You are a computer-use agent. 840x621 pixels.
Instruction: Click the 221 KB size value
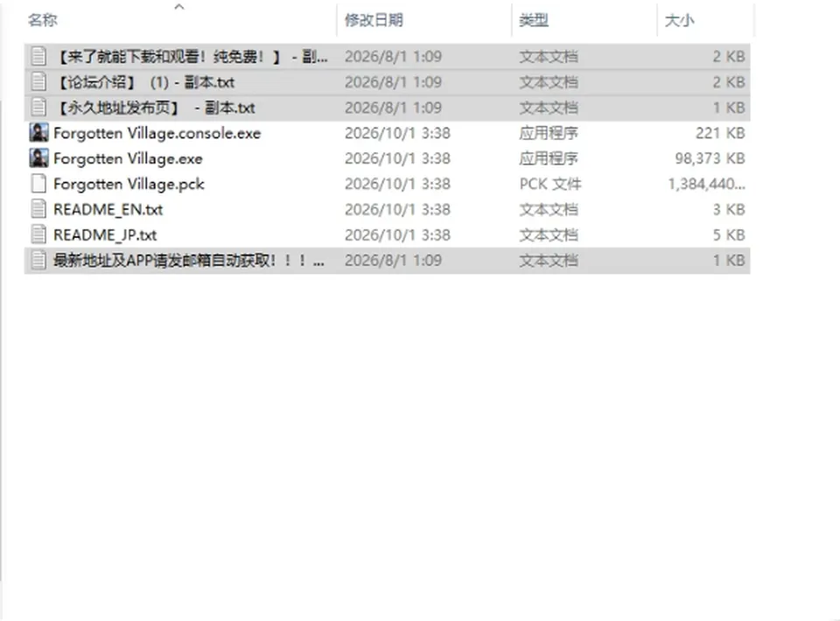pos(720,133)
